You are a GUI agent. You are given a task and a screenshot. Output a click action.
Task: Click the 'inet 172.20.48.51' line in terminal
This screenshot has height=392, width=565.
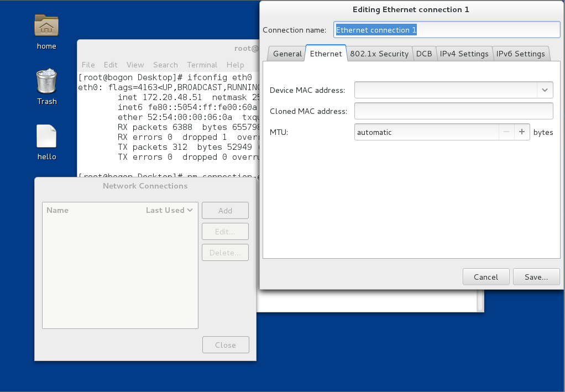pyautogui.click(x=189, y=97)
